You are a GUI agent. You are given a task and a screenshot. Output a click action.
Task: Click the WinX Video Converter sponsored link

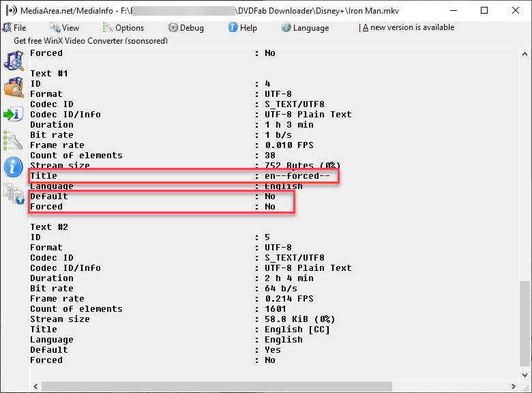91,40
